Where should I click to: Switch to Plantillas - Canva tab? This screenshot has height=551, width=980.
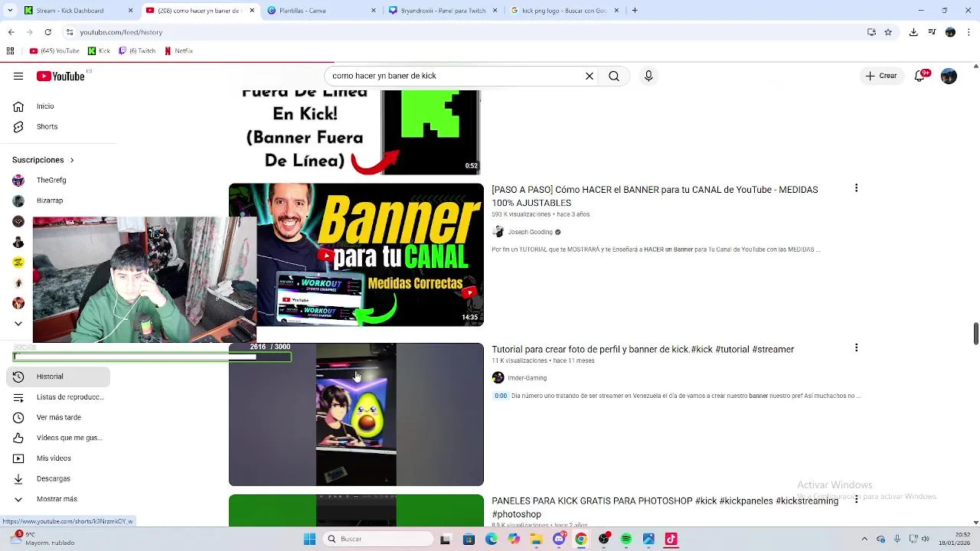point(322,10)
